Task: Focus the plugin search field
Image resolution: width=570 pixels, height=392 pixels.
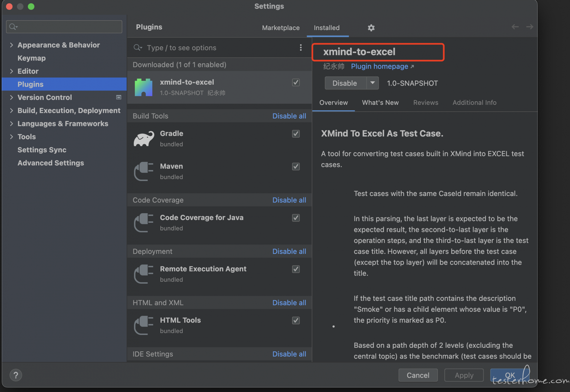Action: pyautogui.click(x=220, y=48)
